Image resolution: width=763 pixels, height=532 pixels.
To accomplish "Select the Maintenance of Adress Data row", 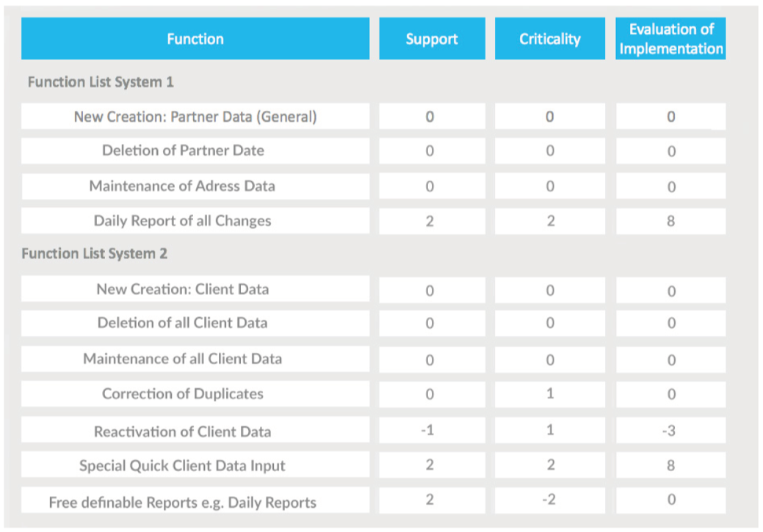I will pos(195,186).
